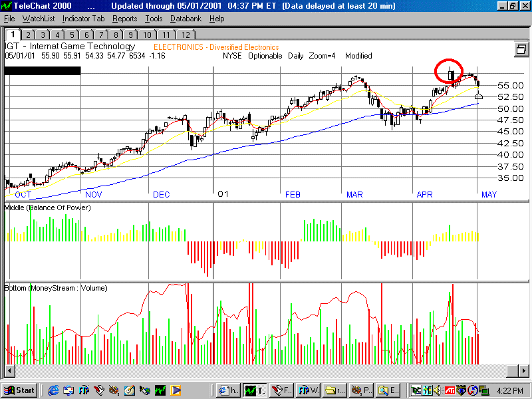The height and width of the screenshot is (399, 532).
Task: Switch to indicator tab 11
Action: pyautogui.click(x=166, y=35)
